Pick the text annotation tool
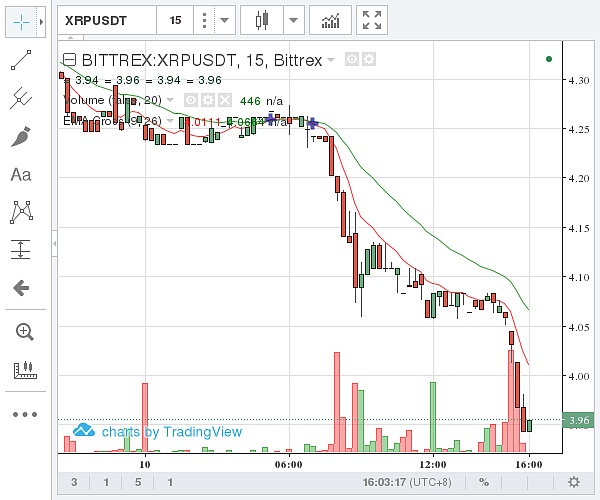 pos(21,174)
